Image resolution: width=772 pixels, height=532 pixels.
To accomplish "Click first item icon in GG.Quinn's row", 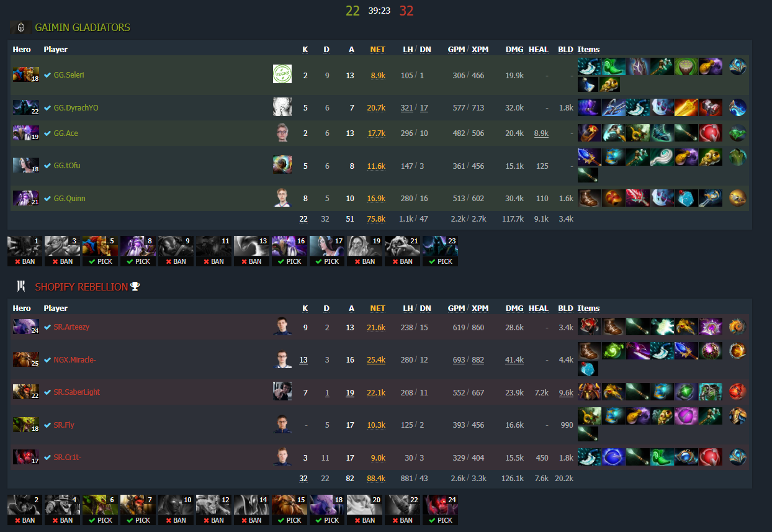I will pos(588,198).
